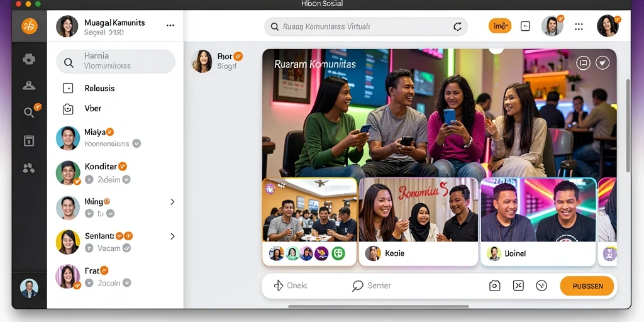The width and height of the screenshot is (644, 322).
Task: Click the square X icon in bottom bar
Action: pos(518,286)
